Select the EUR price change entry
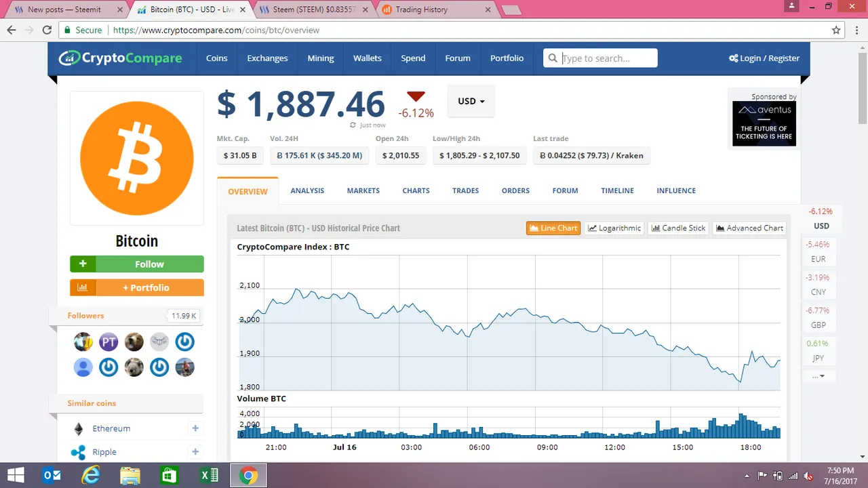868x488 pixels. 818,251
